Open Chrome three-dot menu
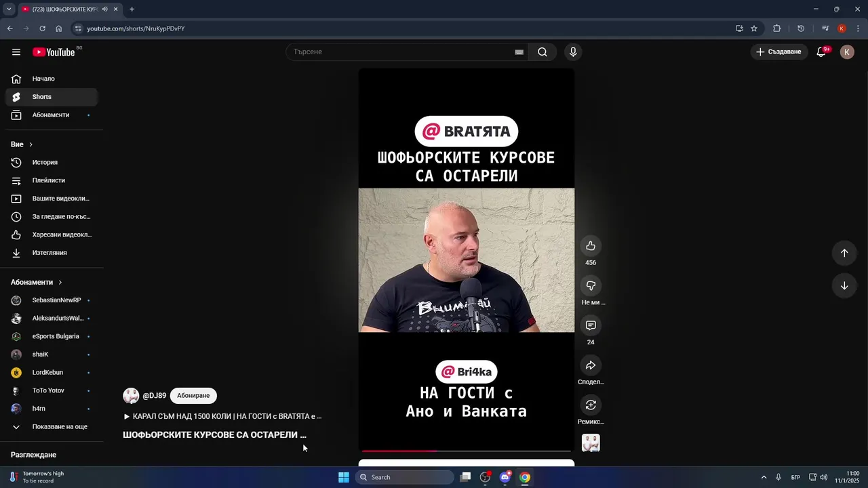The height and width of the screenshot is (488, 868). click(859, 28)
